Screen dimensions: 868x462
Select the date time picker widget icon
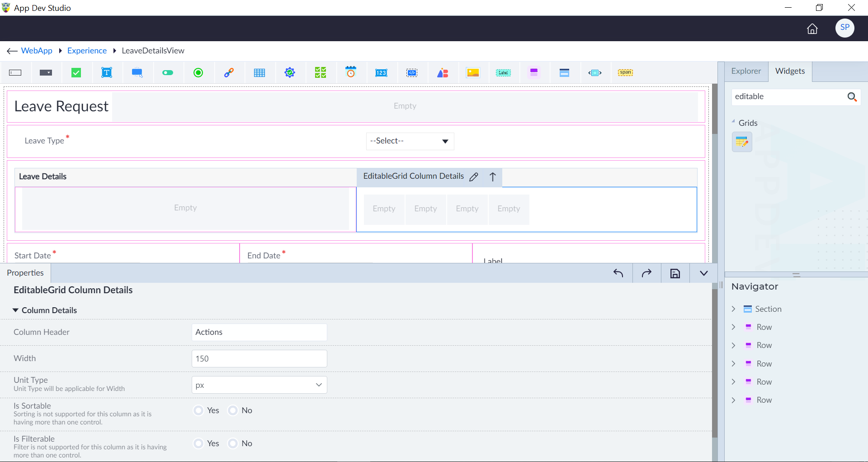click(x=351, y=72)
